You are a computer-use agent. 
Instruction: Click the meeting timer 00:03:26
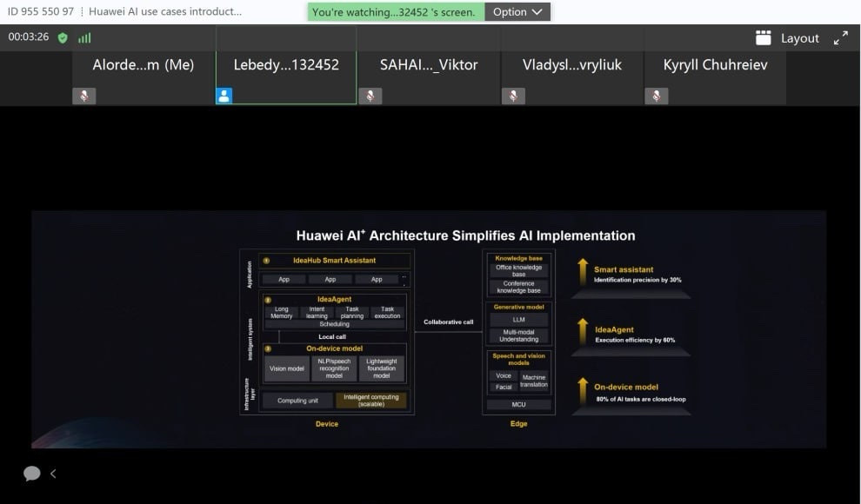coord(29,37)
